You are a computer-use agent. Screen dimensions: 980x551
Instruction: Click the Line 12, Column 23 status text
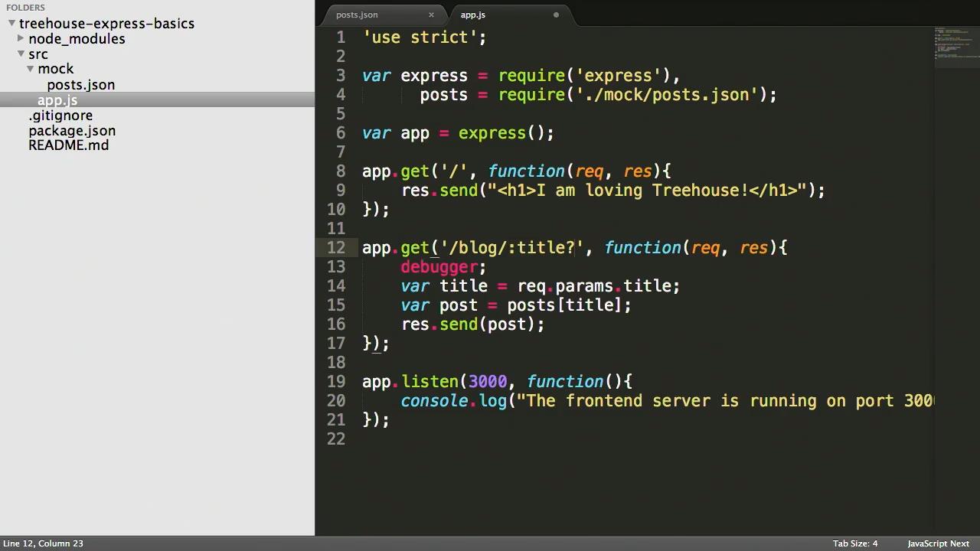click(43, 543)
